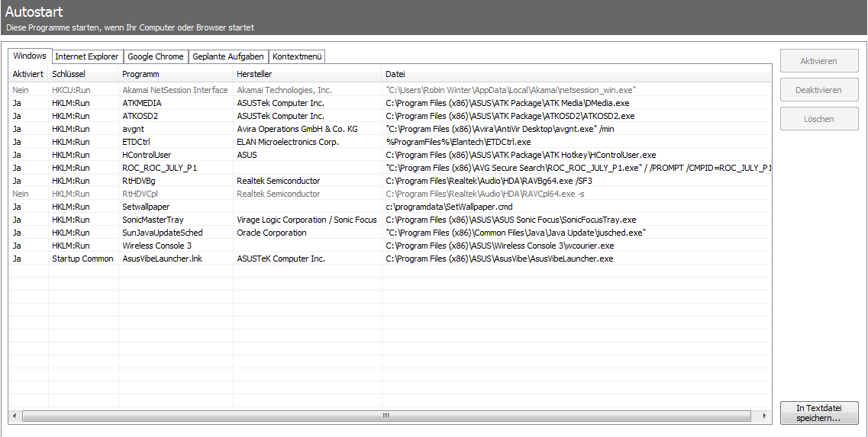This screenshot has width=868, height=437.
Task: Click In Textdatei speichern button
Action: click(818, 413)
